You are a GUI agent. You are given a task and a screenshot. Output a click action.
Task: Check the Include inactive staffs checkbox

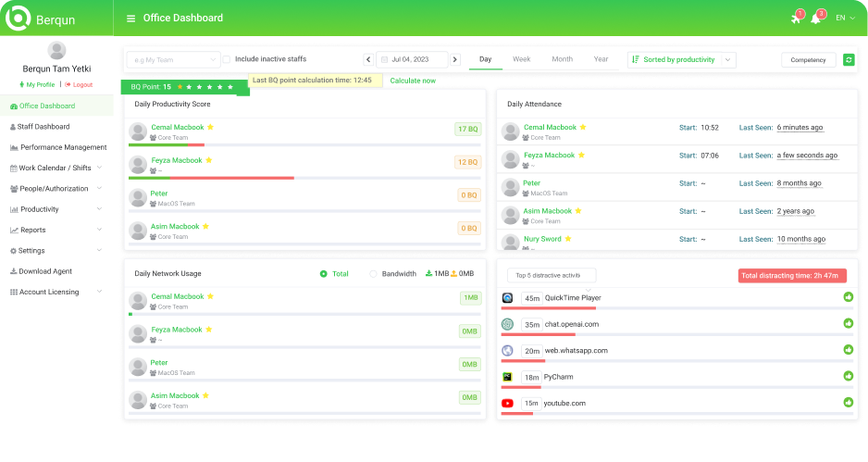pos(227,59)
